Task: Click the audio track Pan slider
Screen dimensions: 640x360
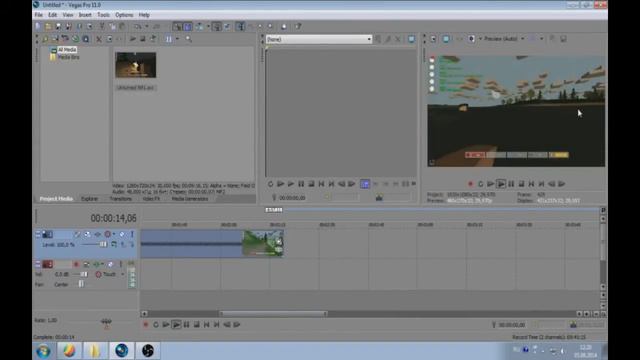Action: [81, 284]
